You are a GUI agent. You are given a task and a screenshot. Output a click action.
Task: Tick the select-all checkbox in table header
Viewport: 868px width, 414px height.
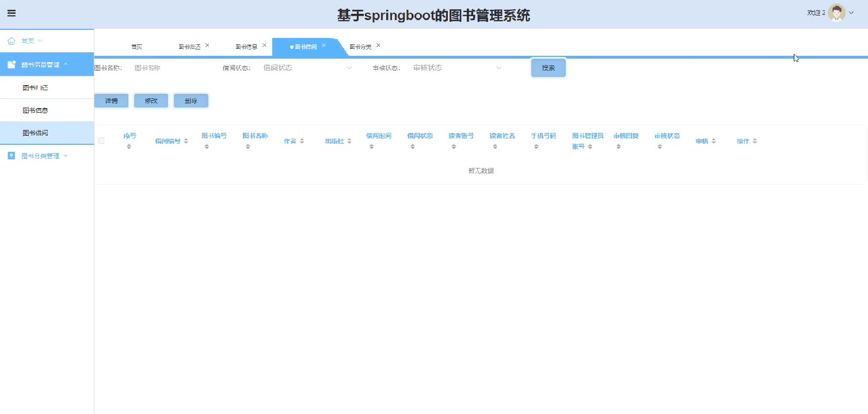click(x=102, y=140)
